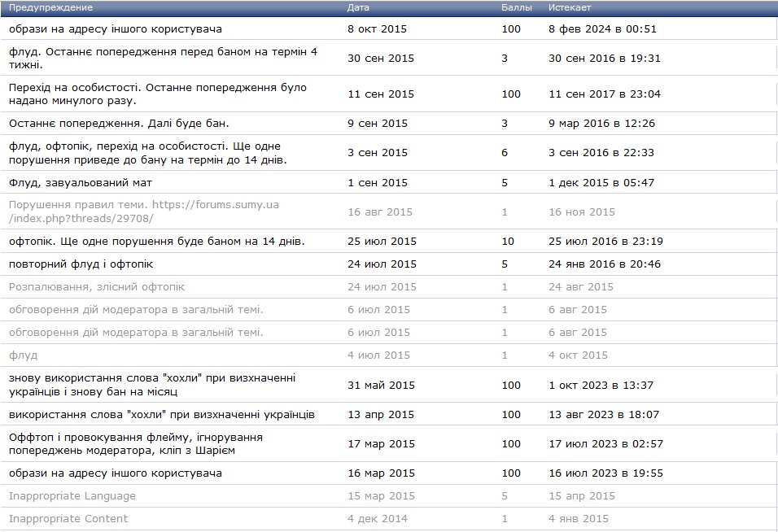
Task: Open the "флуд" warning dated 30 сен 2015
Action: (x=163, y=58)
